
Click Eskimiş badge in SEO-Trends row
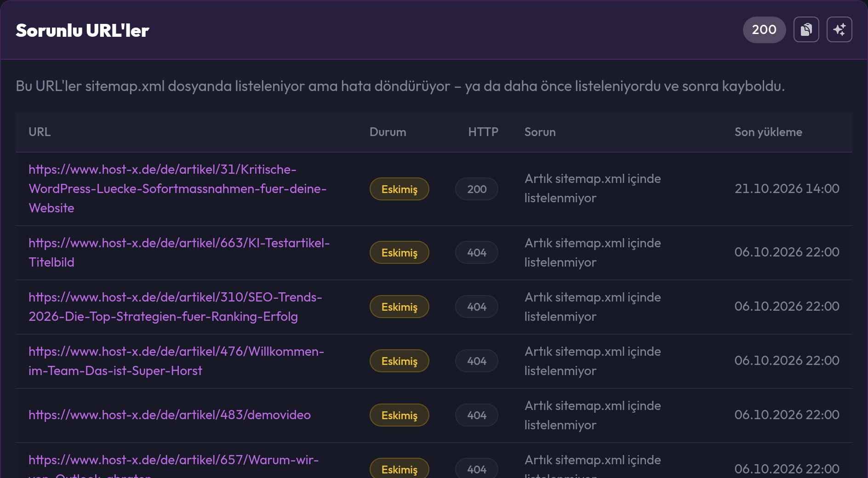click(399, 307)
